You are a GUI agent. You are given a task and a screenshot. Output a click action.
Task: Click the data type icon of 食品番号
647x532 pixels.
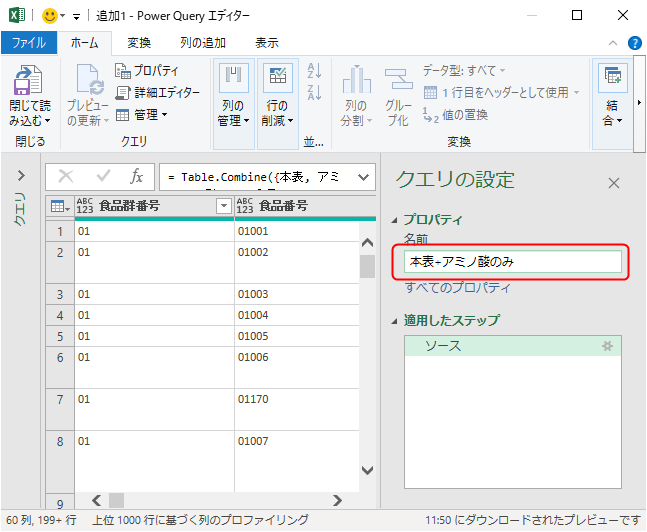[x=245, y=206]
